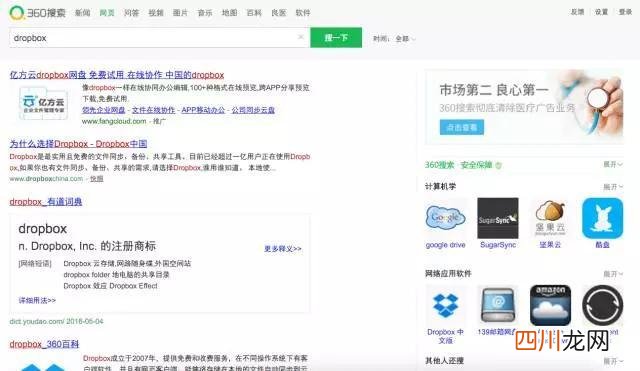Click the 酷盘 text label
Screen dimensions: 640x371
pyautogui.click(x=602, y=245)
